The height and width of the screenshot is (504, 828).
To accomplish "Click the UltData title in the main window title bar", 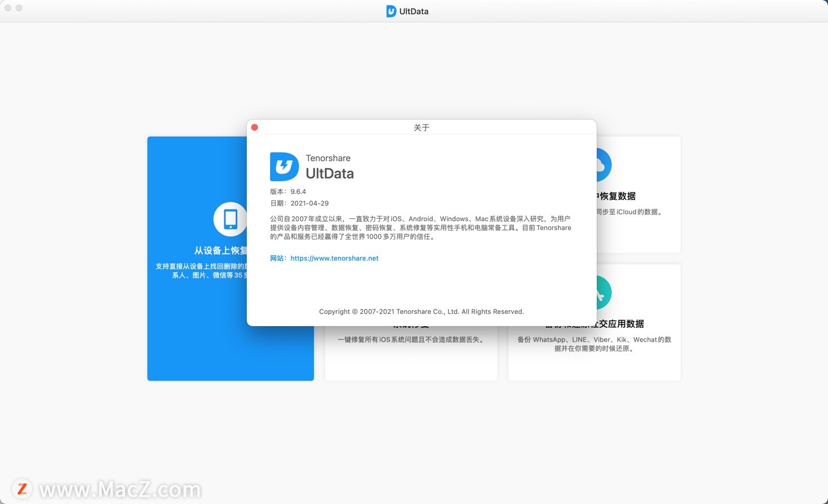I will point(413,11).
